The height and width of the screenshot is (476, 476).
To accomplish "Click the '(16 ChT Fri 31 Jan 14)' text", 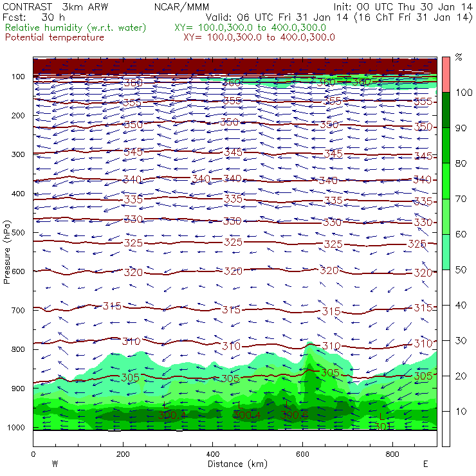I will [x=413, y=17].
